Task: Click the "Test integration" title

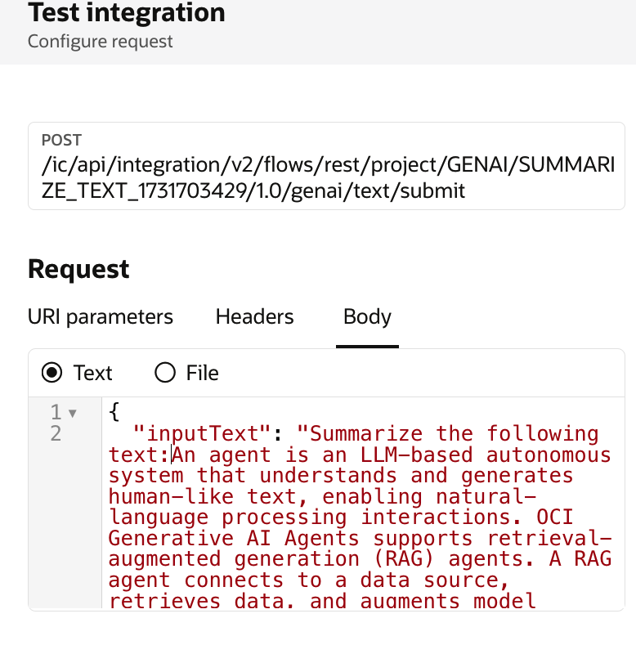Action: tap(127, 13)
